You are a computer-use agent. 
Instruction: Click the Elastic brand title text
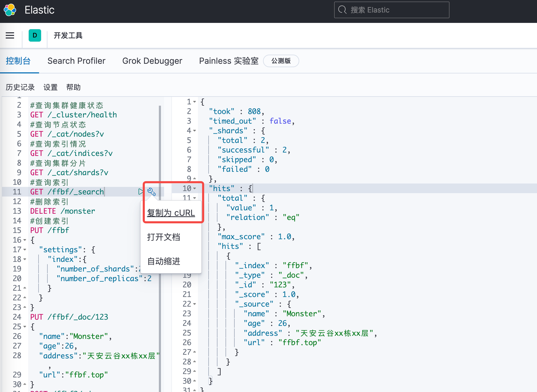coord(40,10)
